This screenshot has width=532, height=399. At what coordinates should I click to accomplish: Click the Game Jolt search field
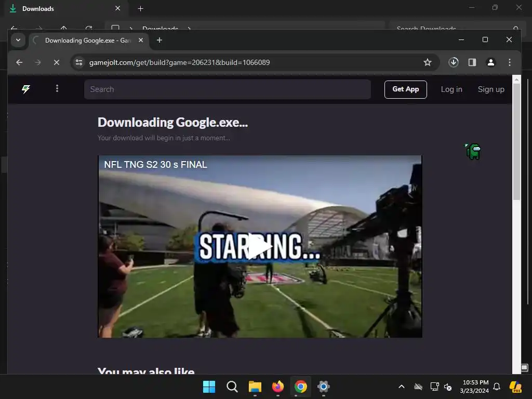tap(228, 89)
